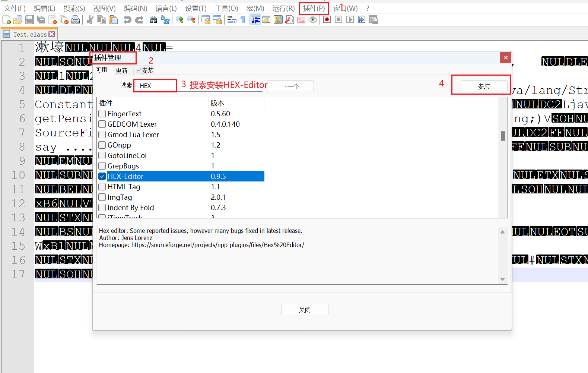Toggle synchronized vertical scrolling icon
Image resolution: width=588 pixels, height=373 pixels.
click(206, 20)
